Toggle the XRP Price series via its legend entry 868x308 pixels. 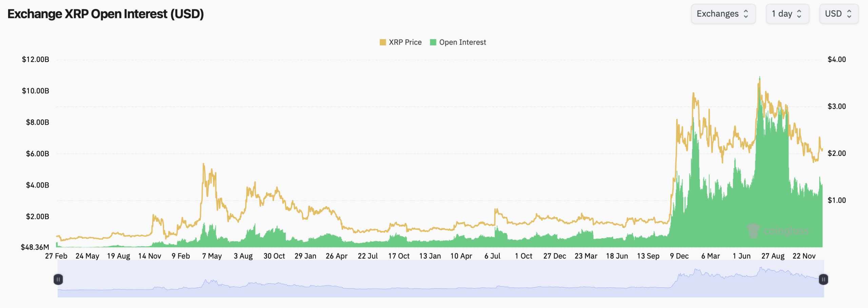click(x=406, y=42)
